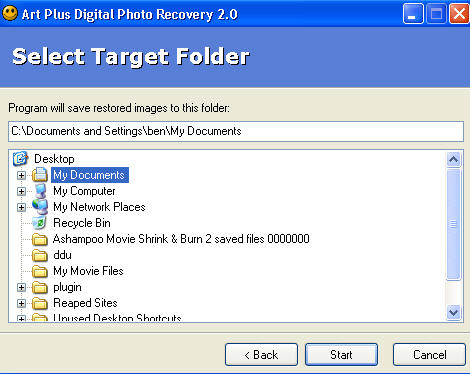Expand the Reaped Sites folder node
This screenshot has height=374, width=470.
pyautogui.click(x=21, y=303)
